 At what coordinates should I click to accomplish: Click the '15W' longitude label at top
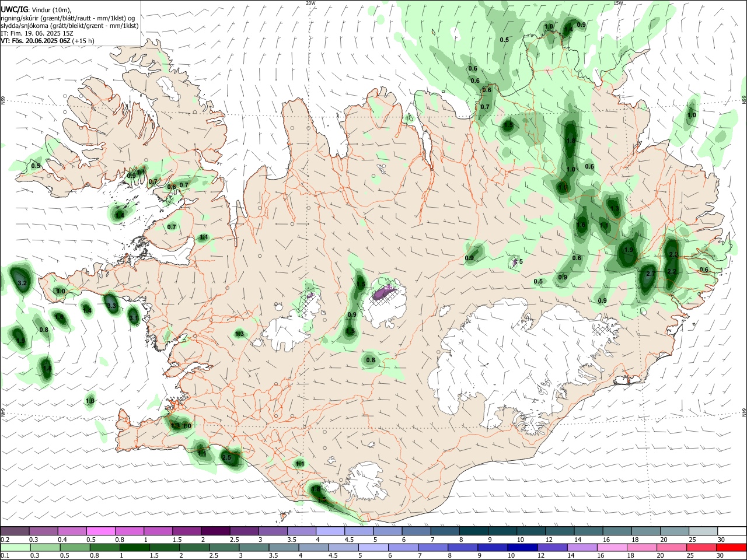pos(618,3)
